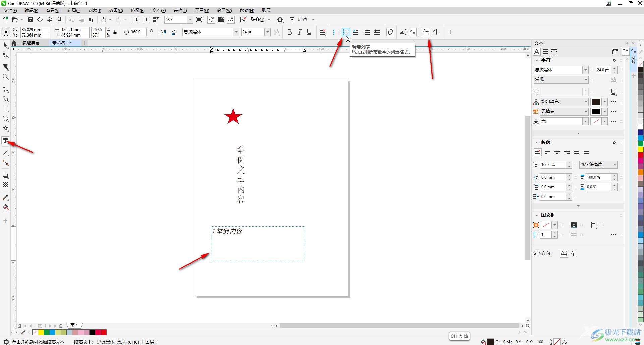644x345 pixels.
Task: Open the 效果 menu
Action: point(116,10)
